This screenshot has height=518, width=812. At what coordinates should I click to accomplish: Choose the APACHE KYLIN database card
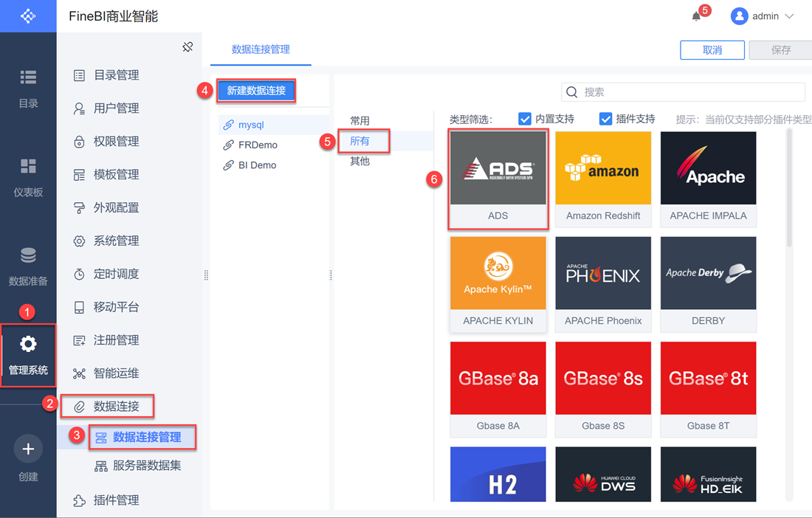[498, 284]
